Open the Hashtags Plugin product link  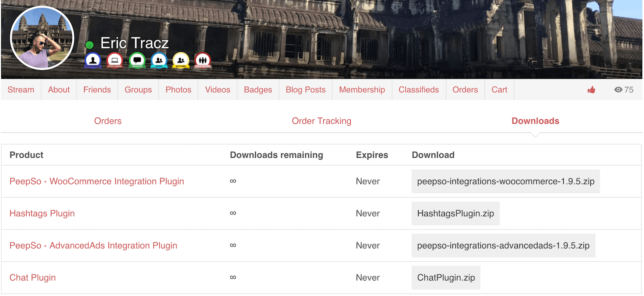tap(42, 214)
